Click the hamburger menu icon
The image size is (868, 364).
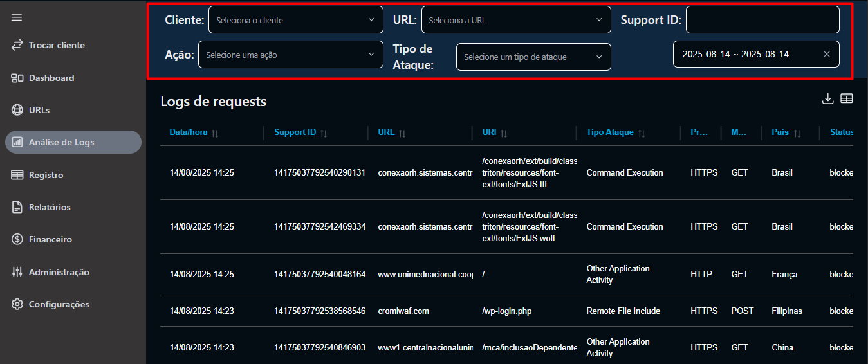point(17,17)
